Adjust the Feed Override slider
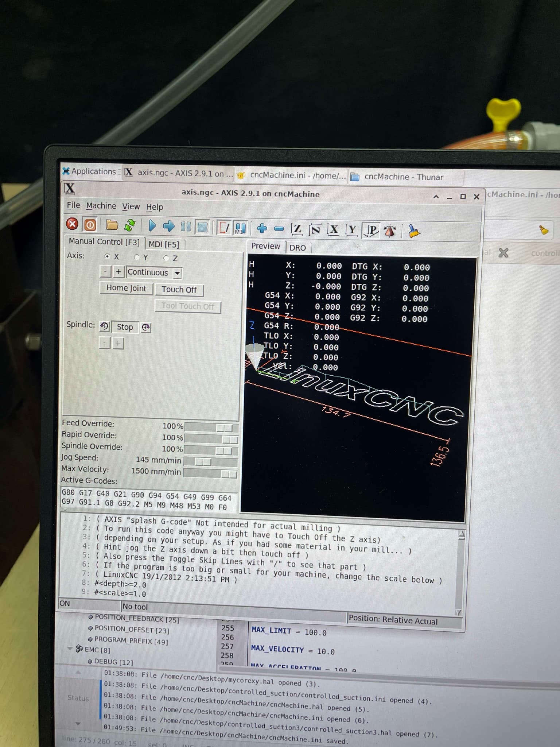560x747 pixels. click(211, 427)
